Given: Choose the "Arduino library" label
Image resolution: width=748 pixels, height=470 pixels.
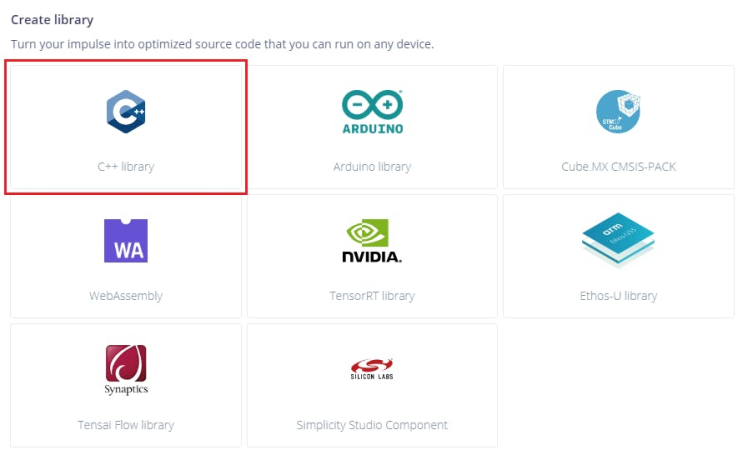Looking at the screenshot, I should pos(372,167).
